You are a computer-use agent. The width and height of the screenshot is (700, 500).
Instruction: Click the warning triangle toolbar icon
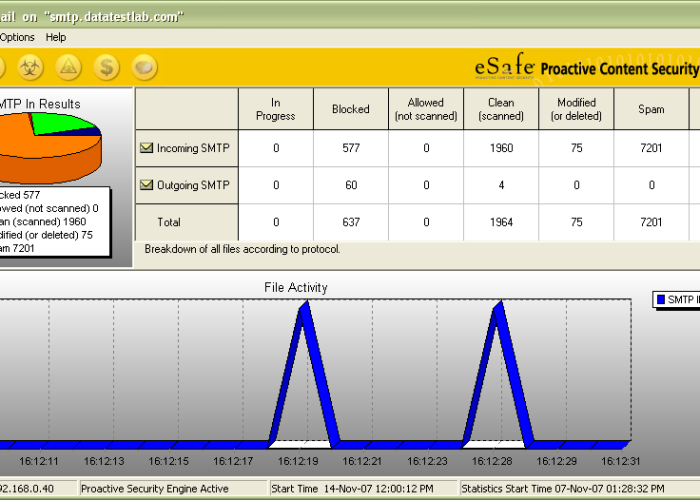click(68, 67)
